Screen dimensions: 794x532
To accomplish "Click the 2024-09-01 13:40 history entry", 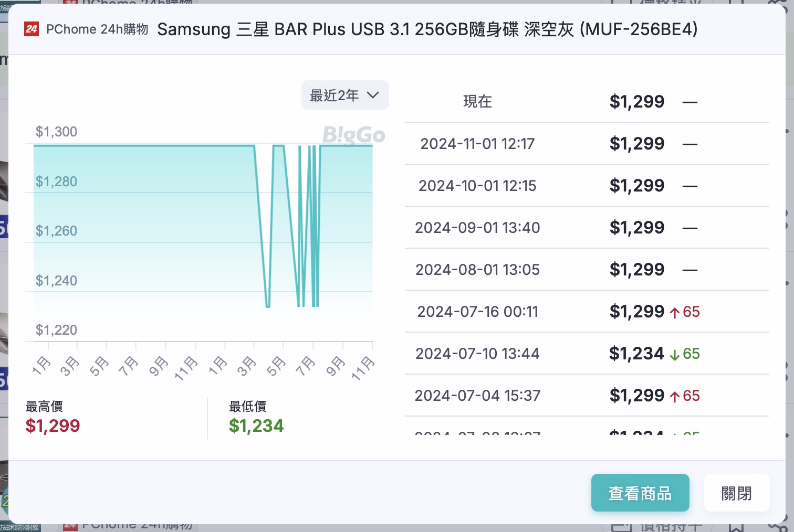I will [x=477, y=228].
